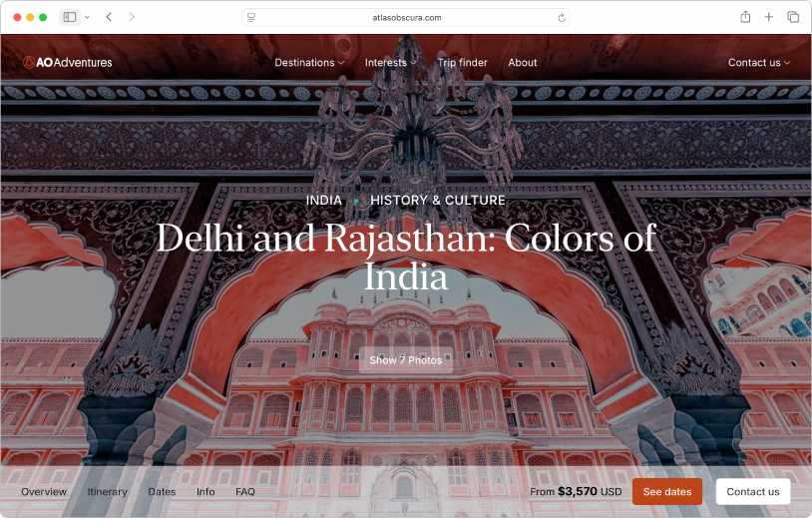The image size is (812, 521).
Task: Open the Trip finder page
Action: pos(463,62)
